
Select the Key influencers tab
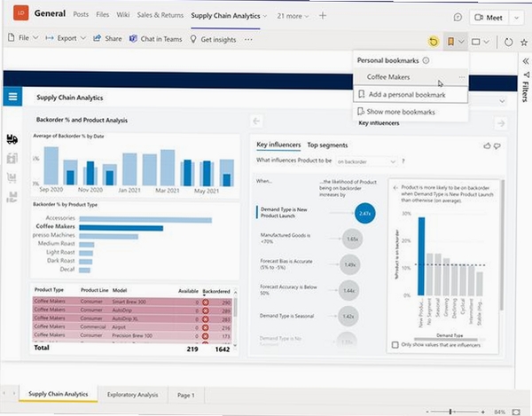click(x=278, y=145)
